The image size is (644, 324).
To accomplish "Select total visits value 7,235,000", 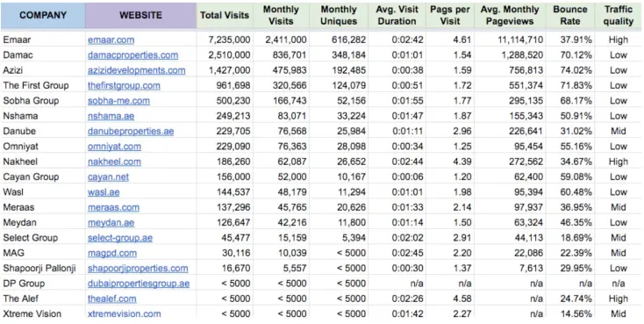I will (225, 40).
